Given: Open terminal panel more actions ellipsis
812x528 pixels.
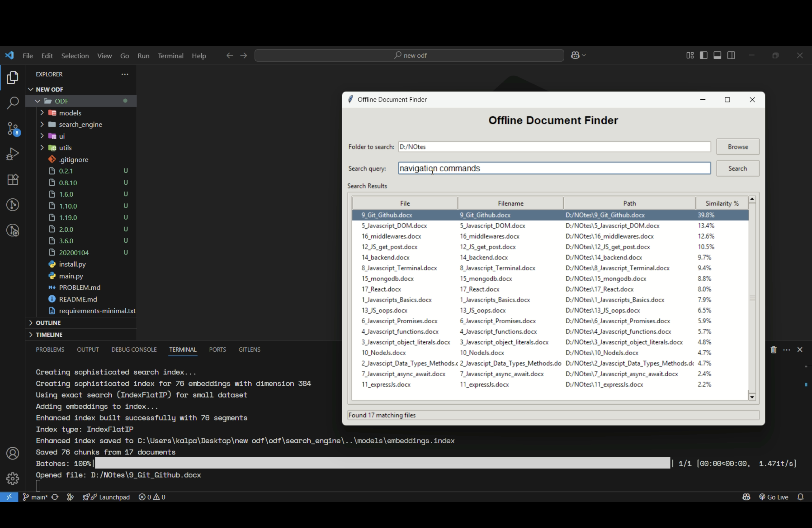Looking at the screenshot, I should [787, 349].
